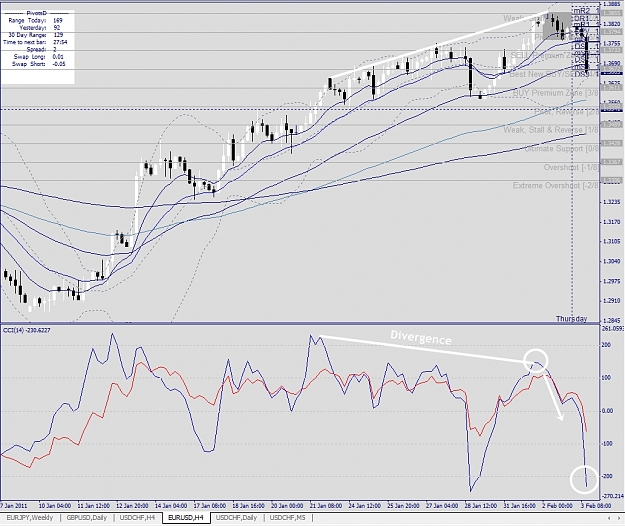625x526 pixels.
Task: Open the USDCHF,H4 chart tab
Action: (137, 518)
